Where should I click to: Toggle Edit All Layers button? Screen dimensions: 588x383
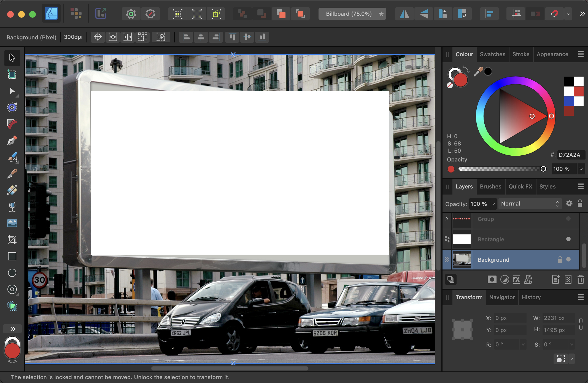tap(451, 280)
